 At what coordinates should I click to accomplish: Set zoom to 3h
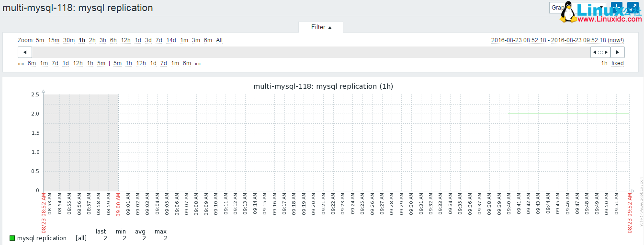[103, 40]
